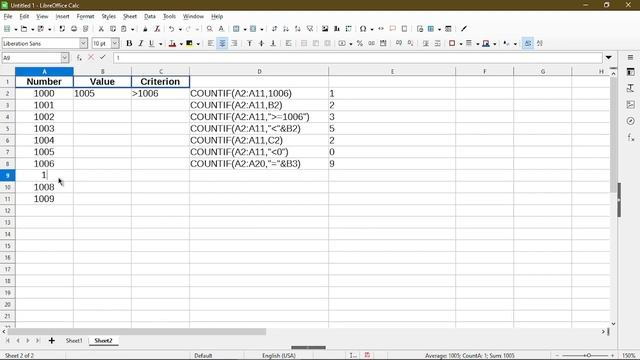
Task: Click the Show Draw Functions icon
Action: (464, 29)
